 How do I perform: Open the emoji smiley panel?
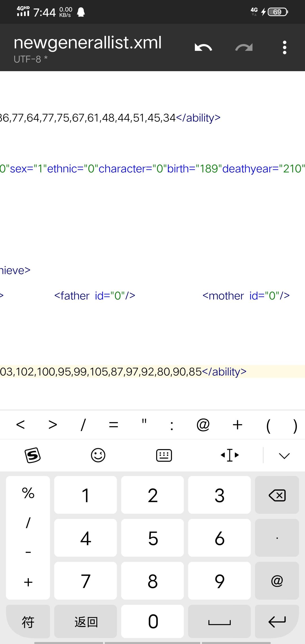(98, 455)
